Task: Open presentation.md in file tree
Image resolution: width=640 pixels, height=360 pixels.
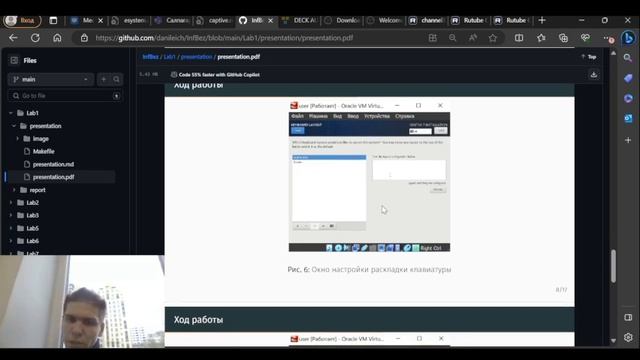Action: [x=53, y=164]
